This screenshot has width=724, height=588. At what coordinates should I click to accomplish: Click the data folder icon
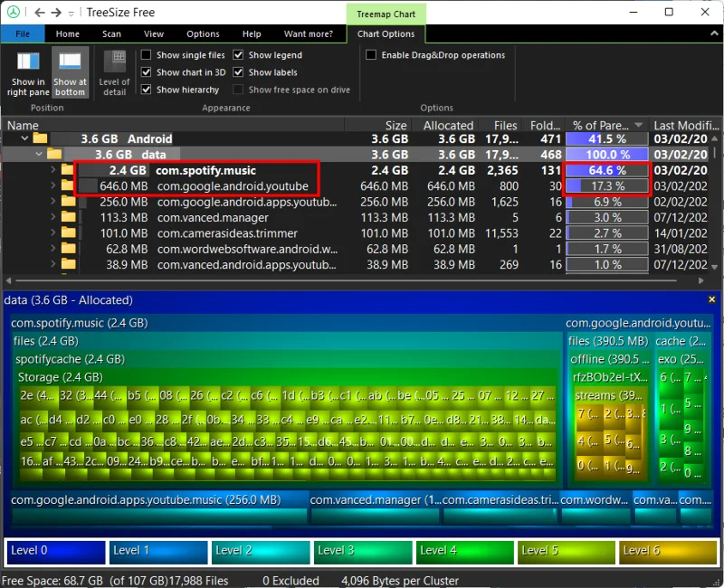click(54, 154)
